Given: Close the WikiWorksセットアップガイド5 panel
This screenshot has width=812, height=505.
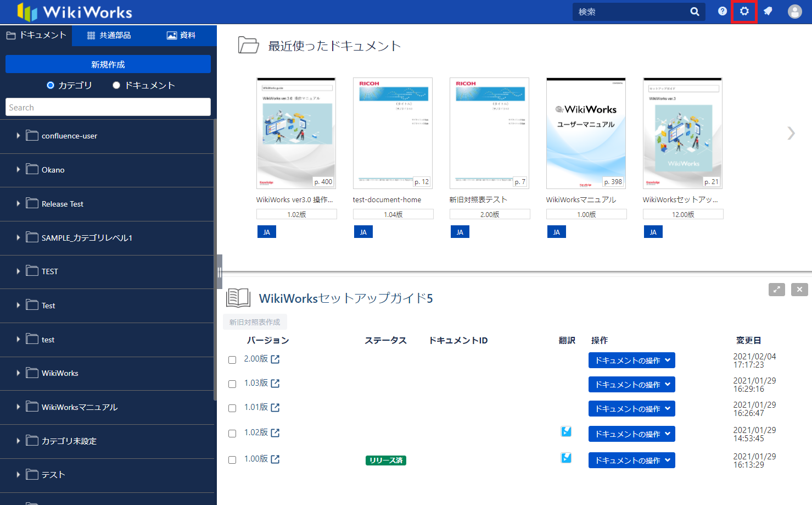Looking at the screenshot, I should click(x=799, y=290).
